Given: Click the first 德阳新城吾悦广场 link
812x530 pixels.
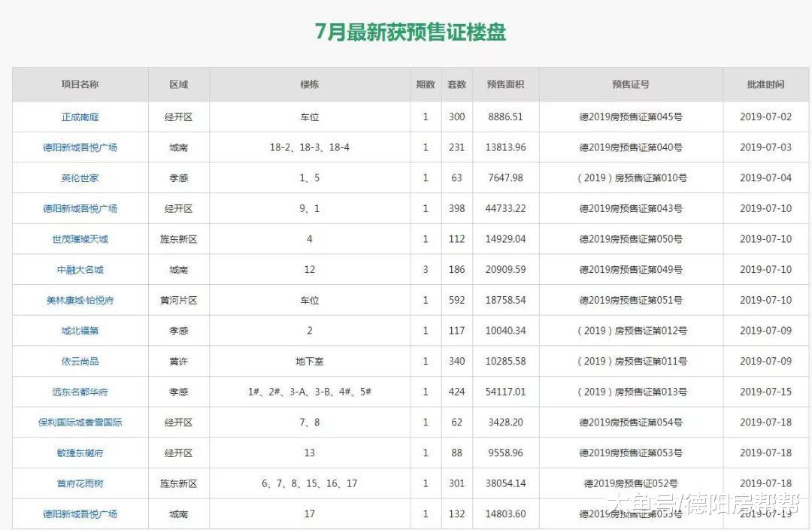Looking at the screenshot, I should click(x=79, y=147).
